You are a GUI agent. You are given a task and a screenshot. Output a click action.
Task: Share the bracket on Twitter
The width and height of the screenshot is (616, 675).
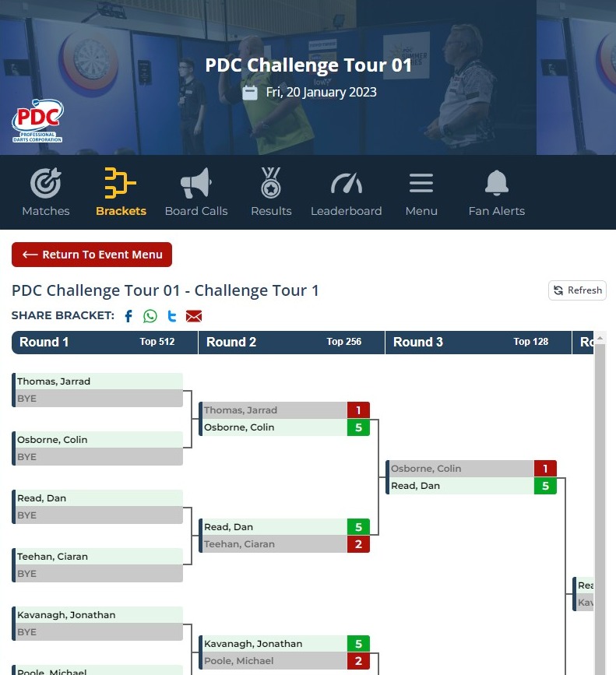pos(171,316)
